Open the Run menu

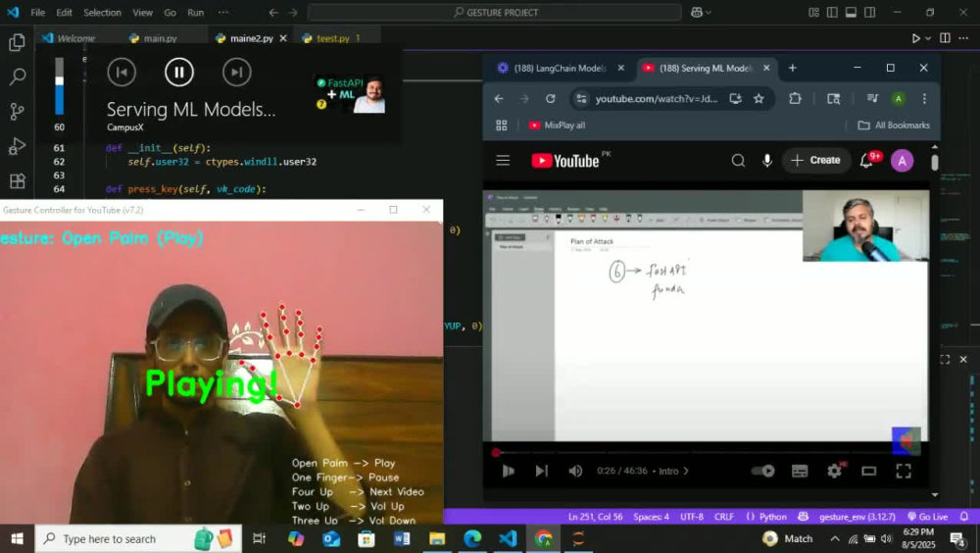[196, 13]
